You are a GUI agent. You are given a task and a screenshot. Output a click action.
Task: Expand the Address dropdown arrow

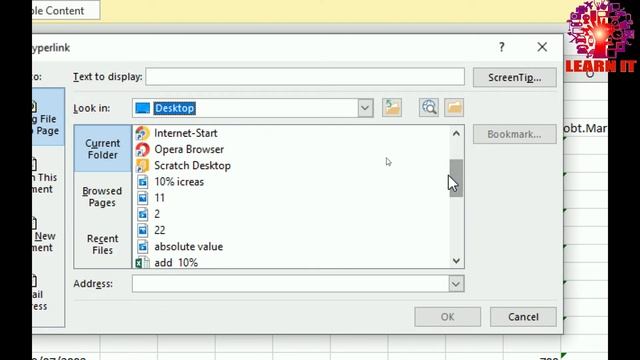click(x=456, y=284)
